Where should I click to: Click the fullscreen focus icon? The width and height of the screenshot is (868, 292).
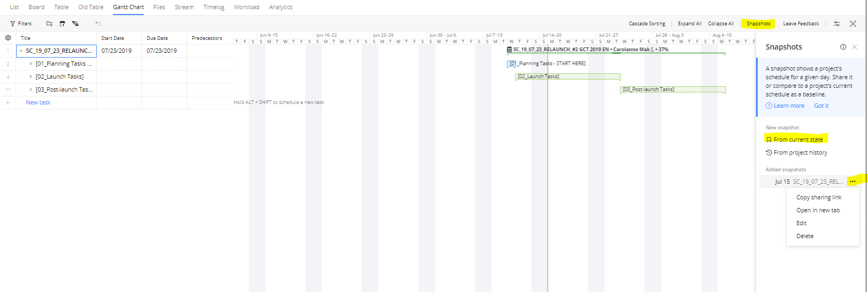[x=853, y=24]
